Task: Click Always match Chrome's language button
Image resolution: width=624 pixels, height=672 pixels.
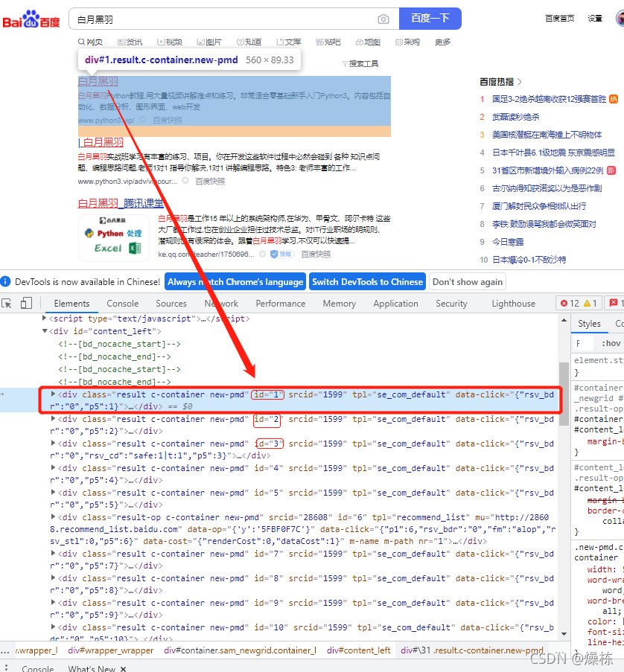Action: point(235,281)
